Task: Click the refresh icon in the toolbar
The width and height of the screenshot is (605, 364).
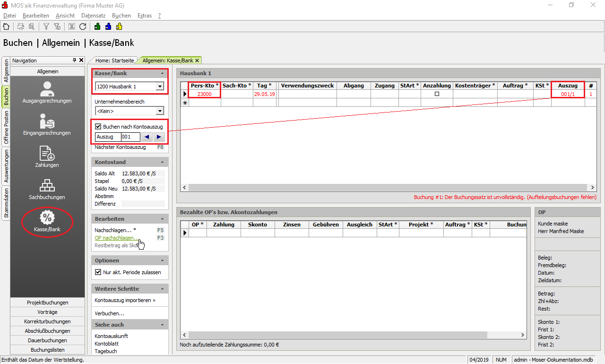Action: coord(83,26)
